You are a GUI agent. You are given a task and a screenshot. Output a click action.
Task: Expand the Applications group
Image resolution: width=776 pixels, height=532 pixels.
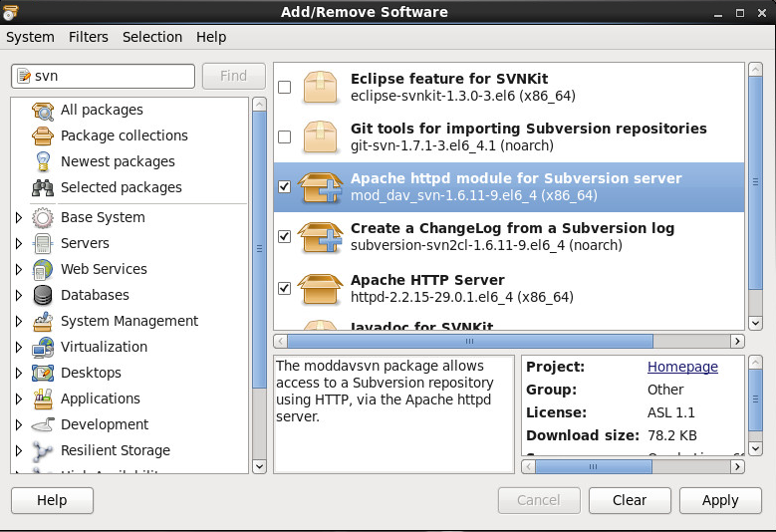point(19,399)
